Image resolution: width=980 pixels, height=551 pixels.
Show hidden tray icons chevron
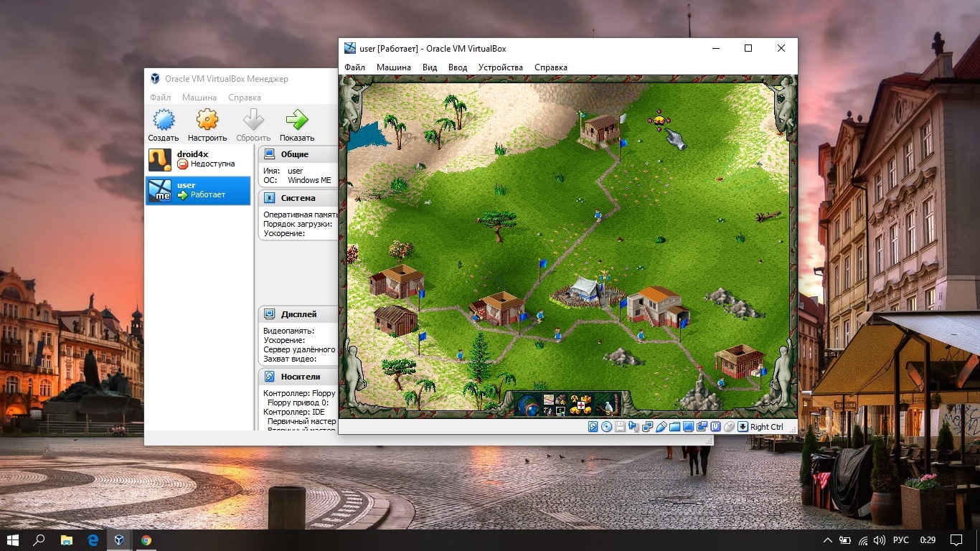[x=828, y=540]
